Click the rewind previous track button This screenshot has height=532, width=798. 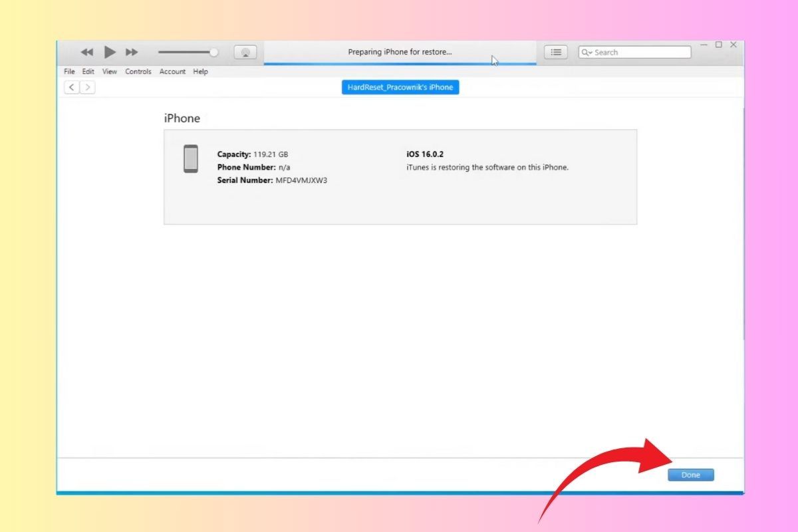point(87,52)
